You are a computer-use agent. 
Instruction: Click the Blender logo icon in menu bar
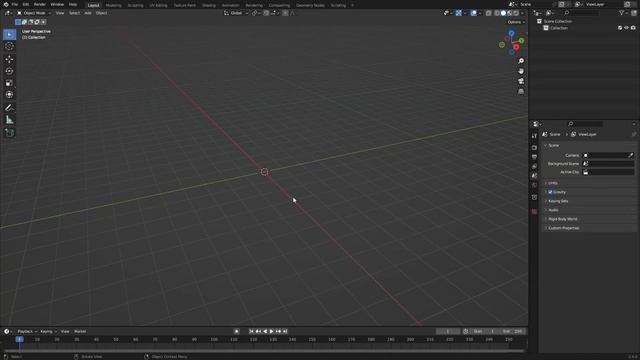tap(6, 4)
